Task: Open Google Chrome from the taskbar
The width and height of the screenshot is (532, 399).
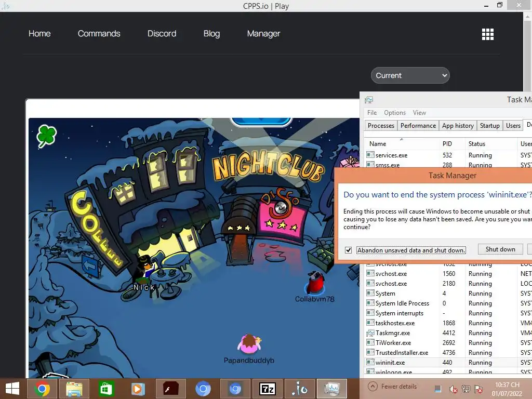Action: [42, 389]
